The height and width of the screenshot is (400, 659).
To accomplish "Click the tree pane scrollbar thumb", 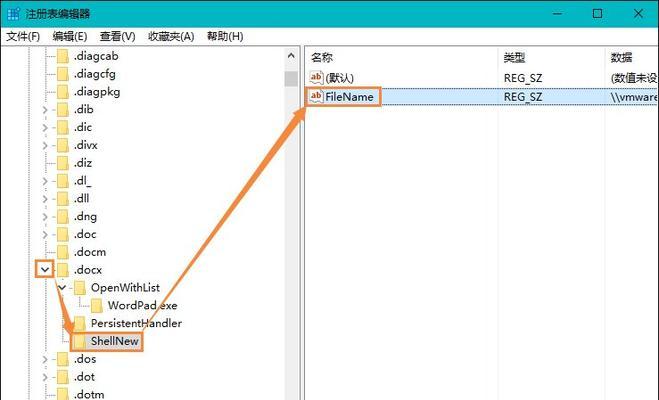I will coord(291,79).
